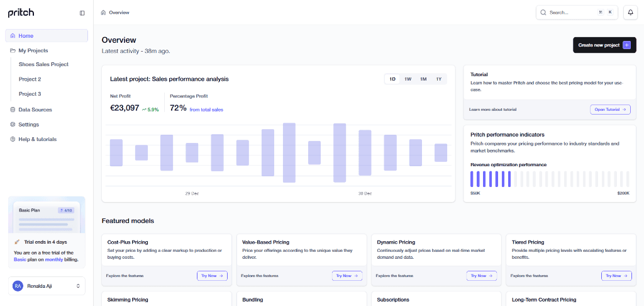Click the plus icon on Create new project
This screenshot has height=306, width=644.
[x=626, y=45]
